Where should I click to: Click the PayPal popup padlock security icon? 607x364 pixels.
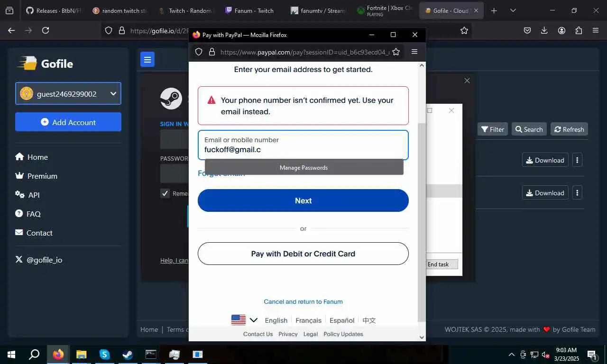pyautogui.click(x=212, y=52)
